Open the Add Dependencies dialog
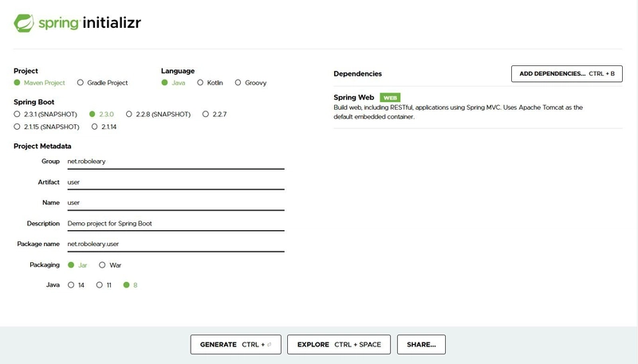 click(x=567, y=73)
